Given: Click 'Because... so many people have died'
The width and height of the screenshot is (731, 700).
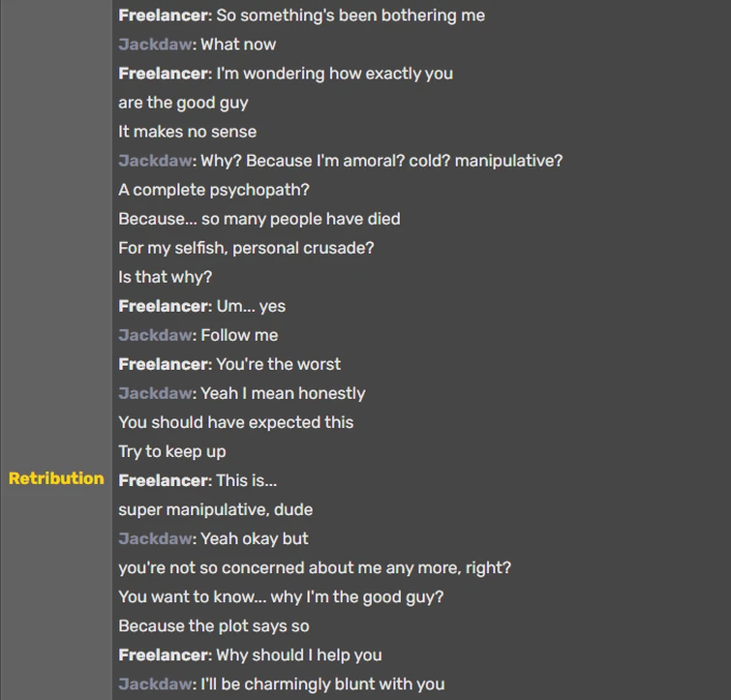Looking at the screenshot, I should 259,219.
